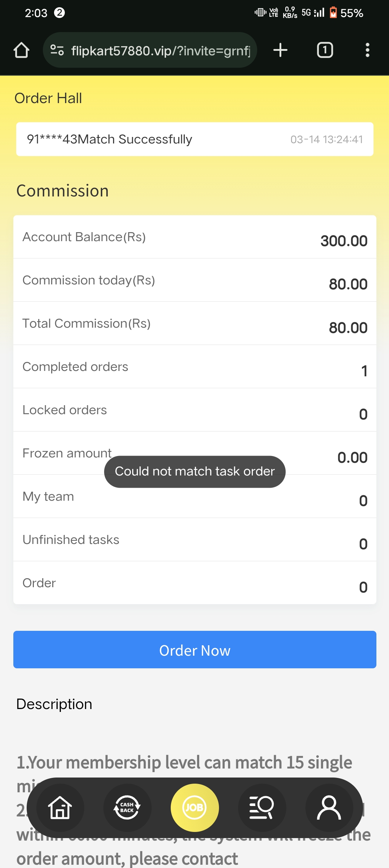Open a new browser tab
The height and width of the screenshot is (868, 389).
click(280, 50)
